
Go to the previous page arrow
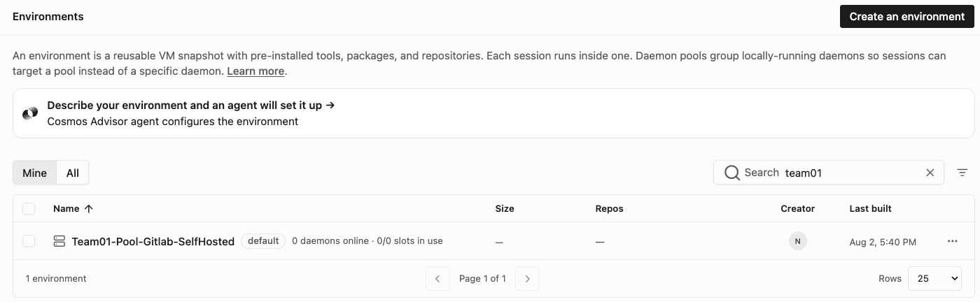point(437,278)
